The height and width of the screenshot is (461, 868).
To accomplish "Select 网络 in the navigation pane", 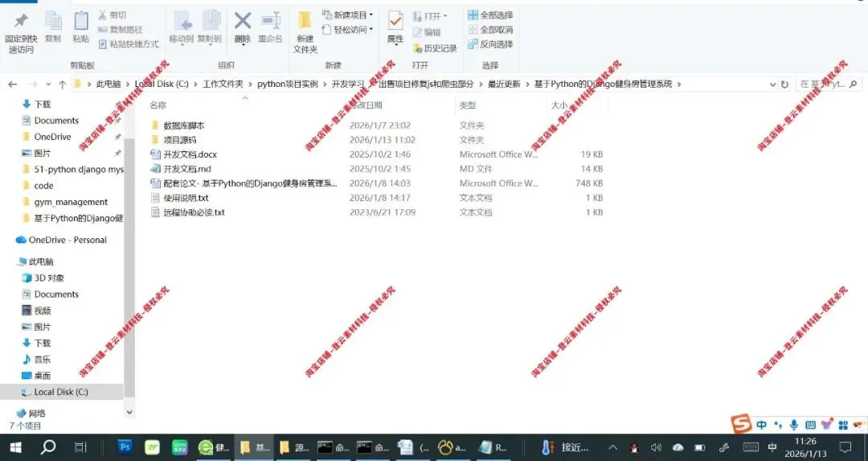I will 37,414.
